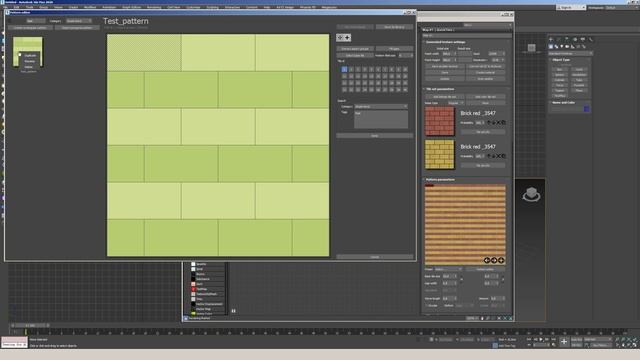Click the Tags text field in Search section

pos(381,120)
